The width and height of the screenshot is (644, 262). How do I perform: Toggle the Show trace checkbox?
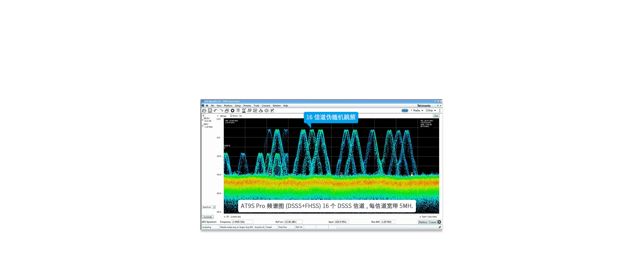(x=231, y=116)
